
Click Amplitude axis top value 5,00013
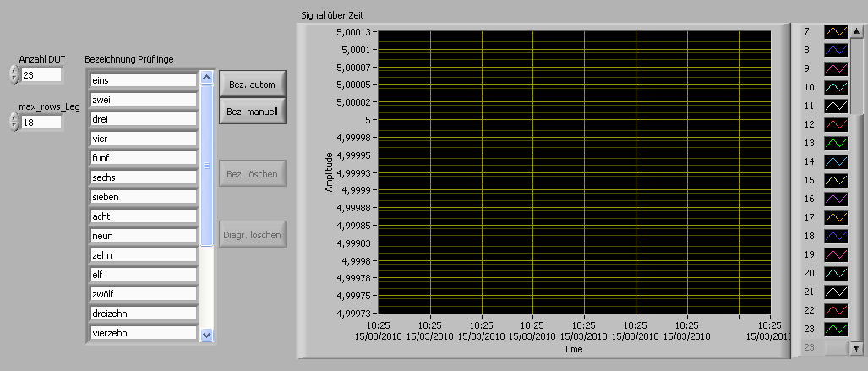tap(354, 32)
